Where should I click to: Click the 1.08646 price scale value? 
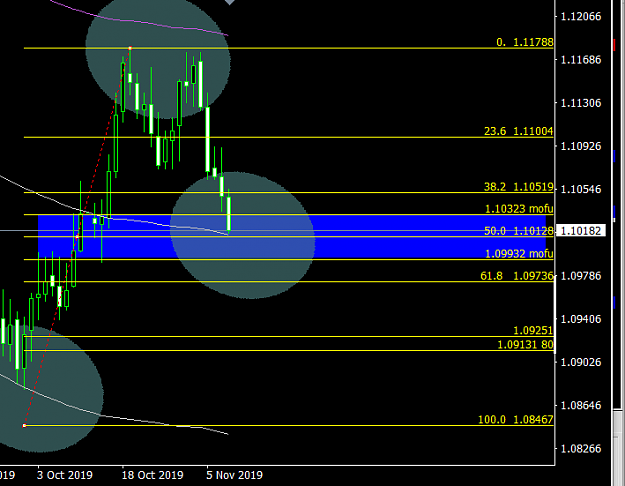(581, 405)
